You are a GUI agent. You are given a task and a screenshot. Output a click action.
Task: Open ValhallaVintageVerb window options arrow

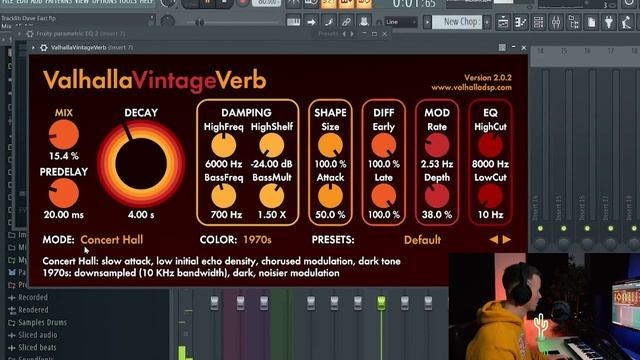(33, 48)
